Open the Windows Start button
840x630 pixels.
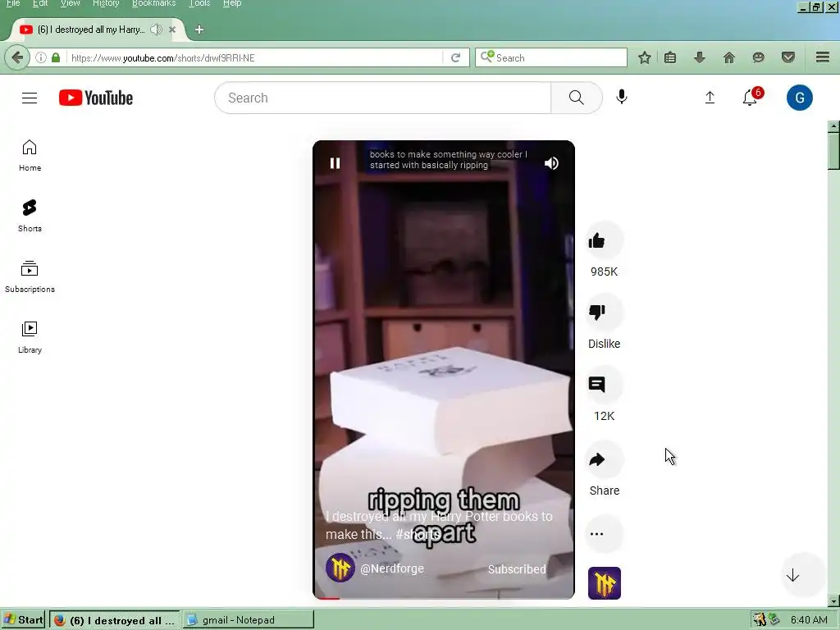(x=24, y=620)
